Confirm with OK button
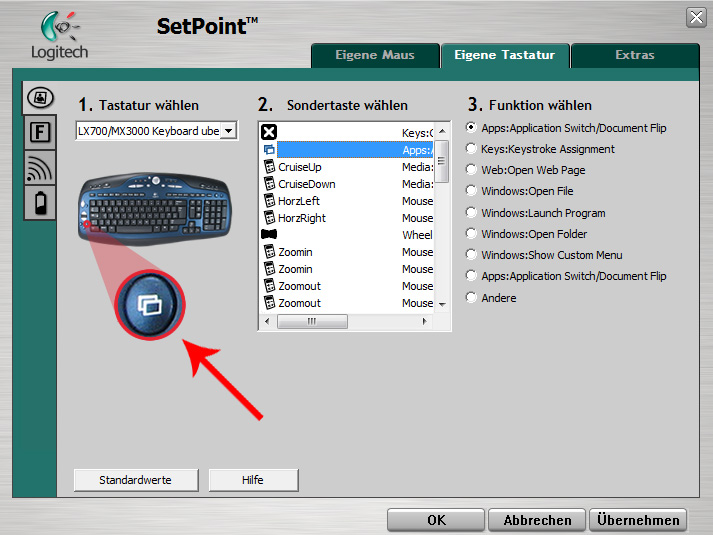Image resolution: width=713 pixels, height=535 pixels. tap(436, 520)
